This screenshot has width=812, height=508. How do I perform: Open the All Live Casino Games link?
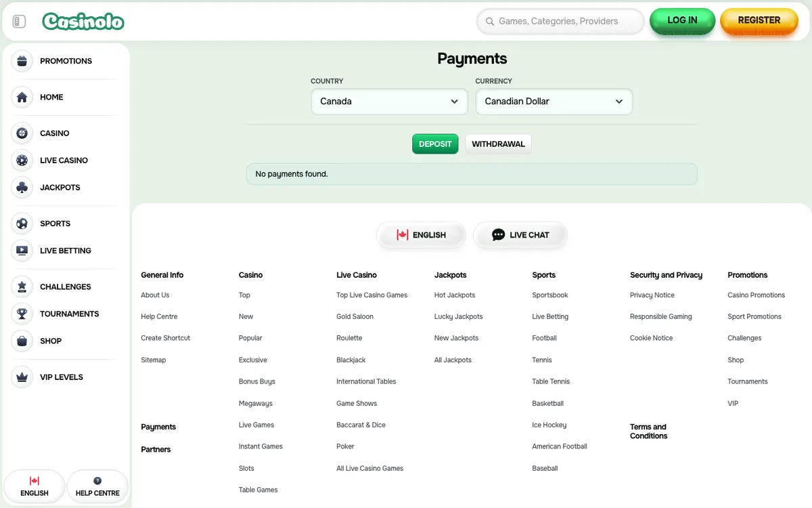click(x=369, y=469)
